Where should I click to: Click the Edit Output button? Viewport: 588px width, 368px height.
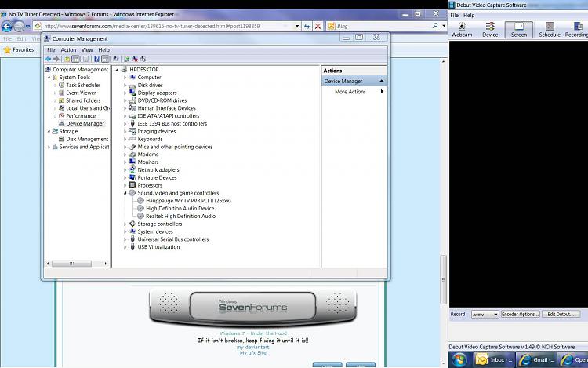coord(561,315)
